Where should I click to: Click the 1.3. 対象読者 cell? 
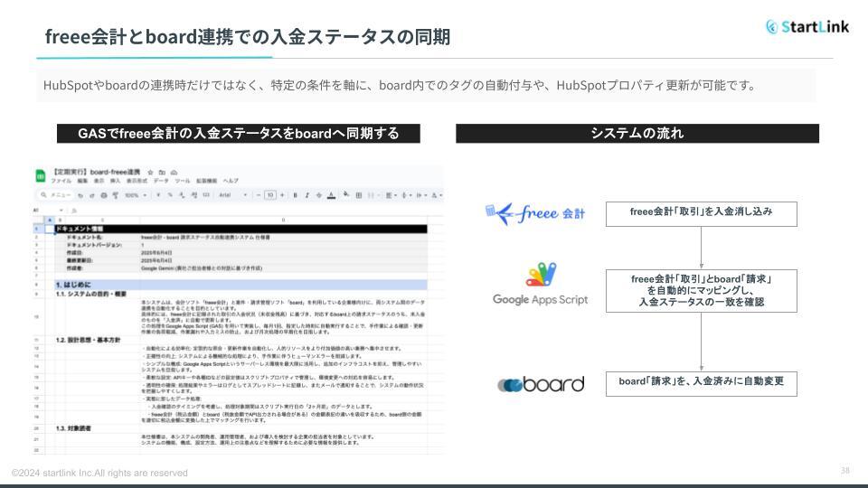(x=73, y=428)
